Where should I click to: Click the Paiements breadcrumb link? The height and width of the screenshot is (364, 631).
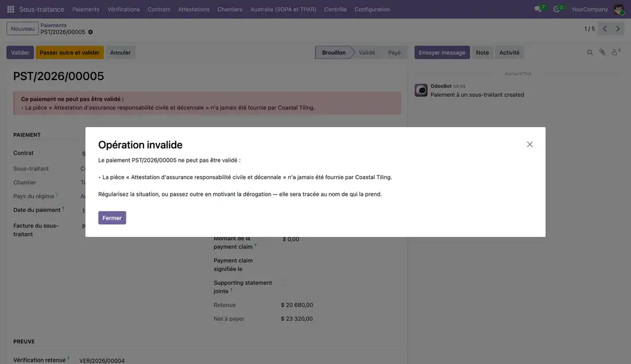tap(53, 25)
